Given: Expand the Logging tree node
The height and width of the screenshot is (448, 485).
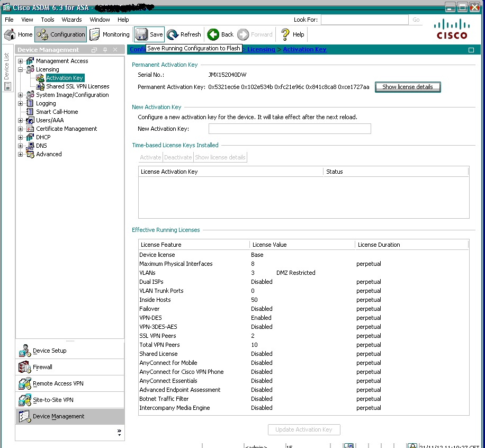Looking at the screenshot, I should point(21,103).
